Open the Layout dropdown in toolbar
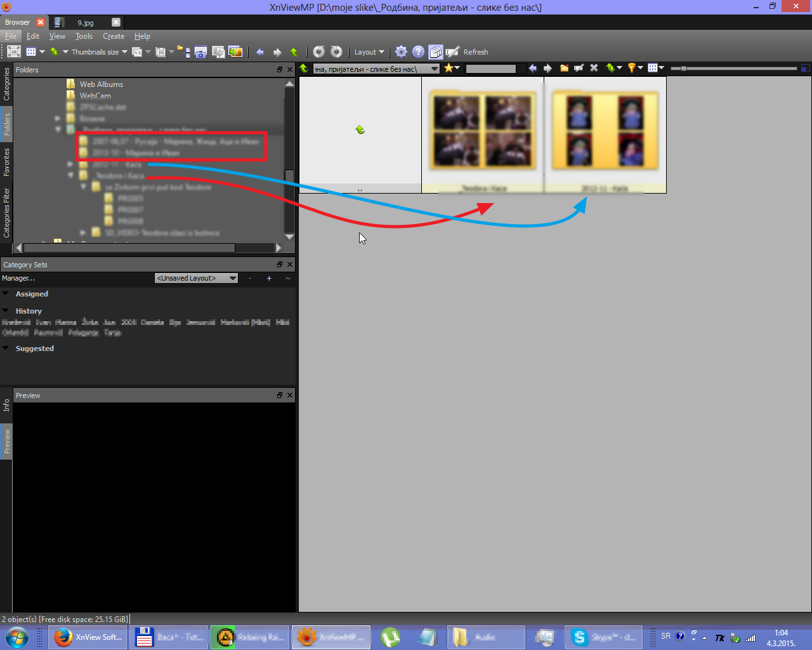The image size is (812, 650). tap(369, 52)
